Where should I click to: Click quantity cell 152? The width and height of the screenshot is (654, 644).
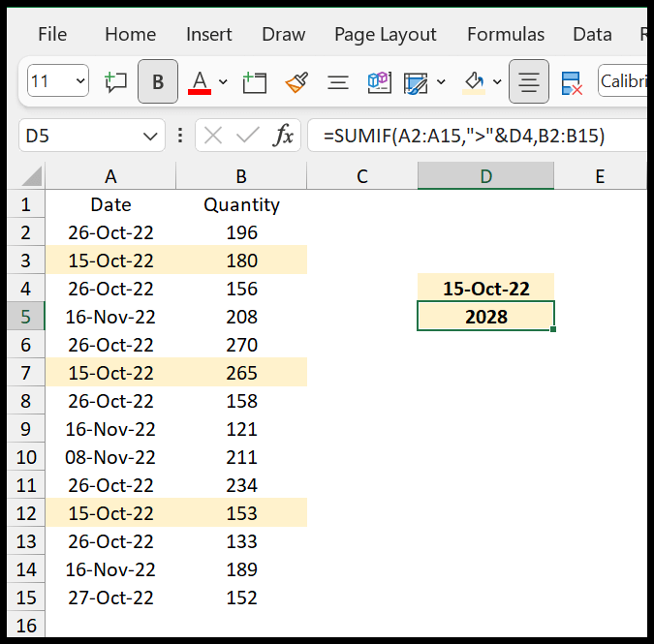[241, 598]
